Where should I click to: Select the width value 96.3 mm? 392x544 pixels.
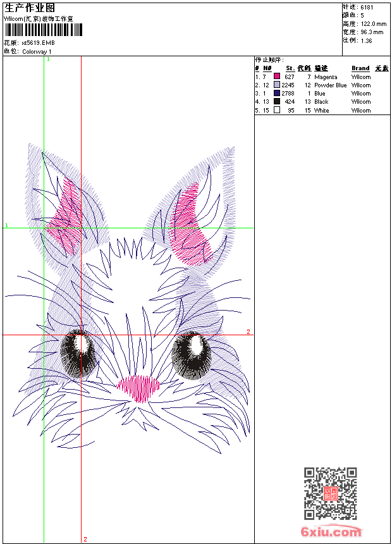(372, 32)
